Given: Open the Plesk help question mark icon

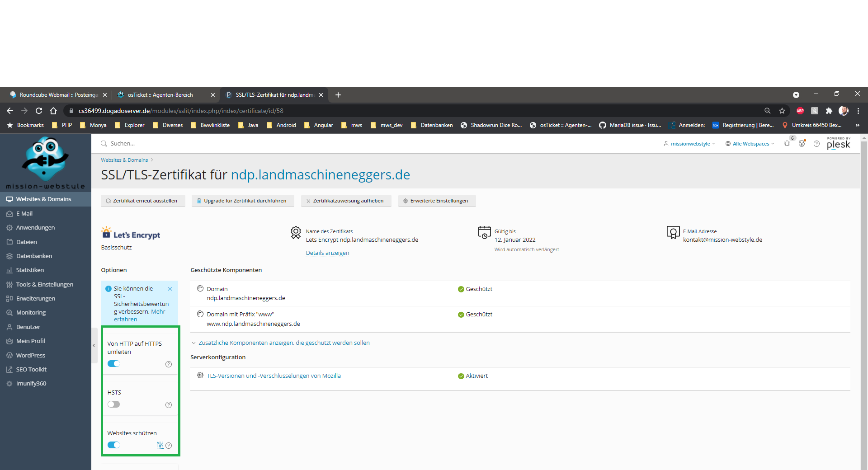Looking at the screenshot, I should [x=816, y=144].
